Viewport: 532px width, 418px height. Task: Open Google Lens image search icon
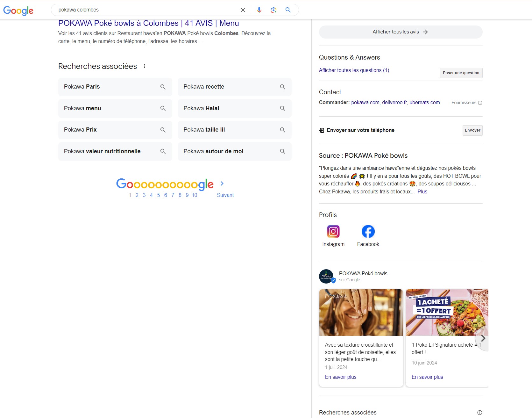pos(273,10)
